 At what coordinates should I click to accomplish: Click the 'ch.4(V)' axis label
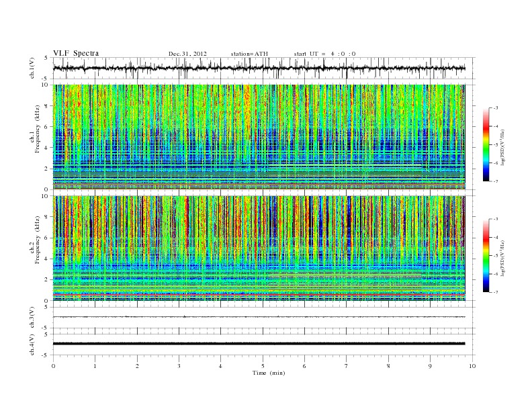[32, 345]
